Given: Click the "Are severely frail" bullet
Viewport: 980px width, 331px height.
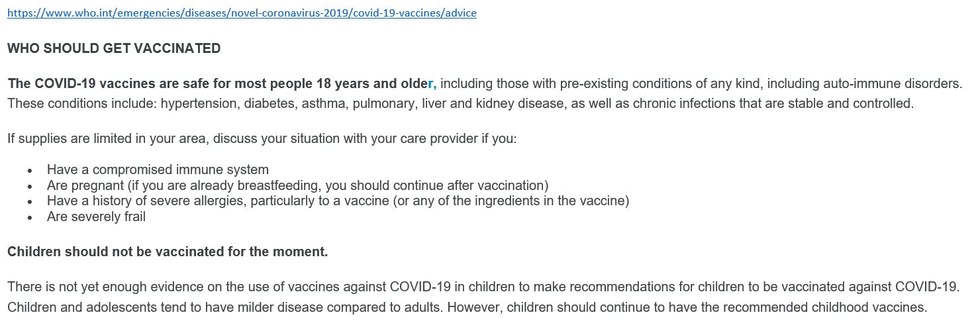Looking at the screenshot, I should click(96, 216).
